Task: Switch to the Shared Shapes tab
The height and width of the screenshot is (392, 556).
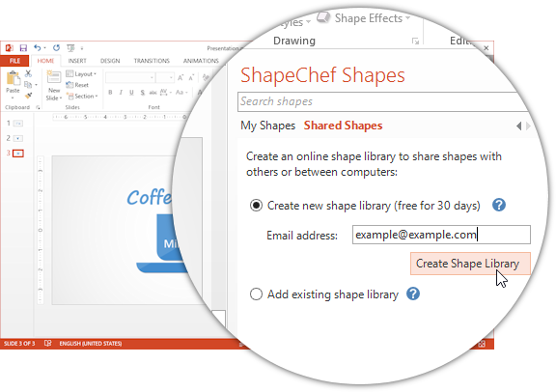Action: [343, 126]
